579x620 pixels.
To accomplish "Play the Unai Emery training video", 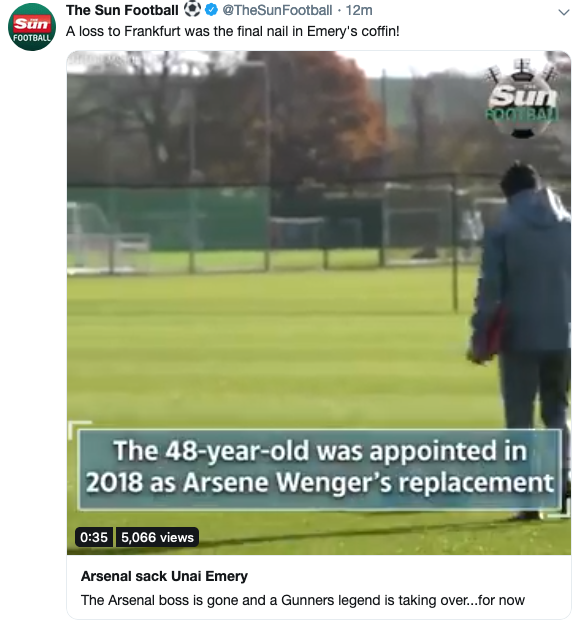I will [319, 302].
